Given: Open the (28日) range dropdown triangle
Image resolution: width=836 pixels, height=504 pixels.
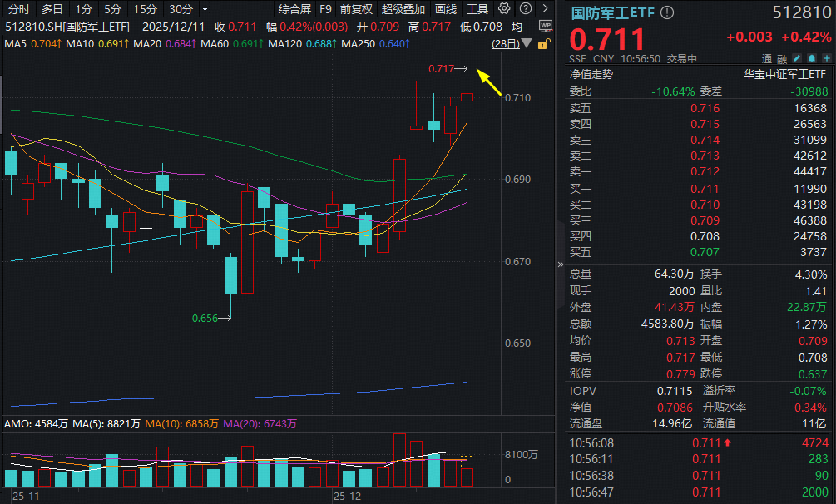Looking at the screenshot, I should tap(527, 43).
